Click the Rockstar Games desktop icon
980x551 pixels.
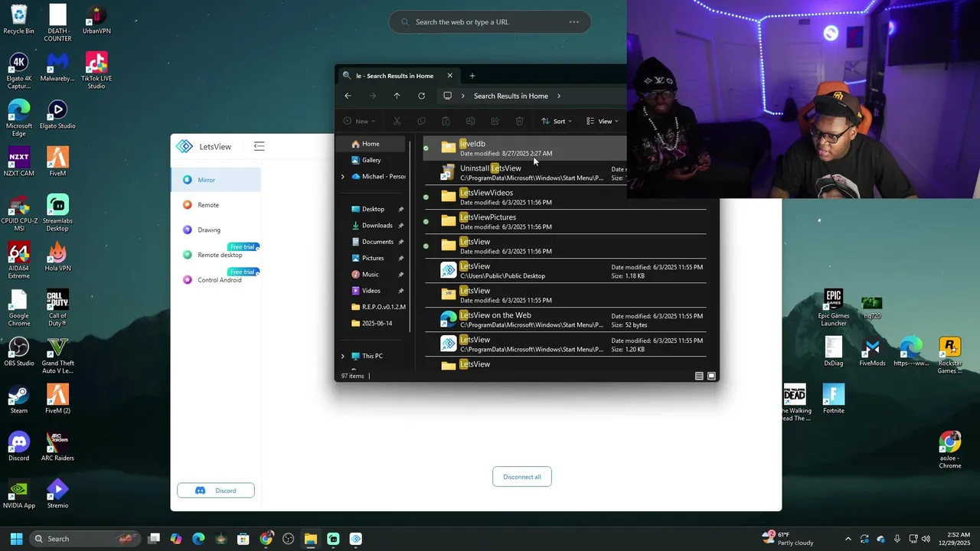(x=949, y=355)
